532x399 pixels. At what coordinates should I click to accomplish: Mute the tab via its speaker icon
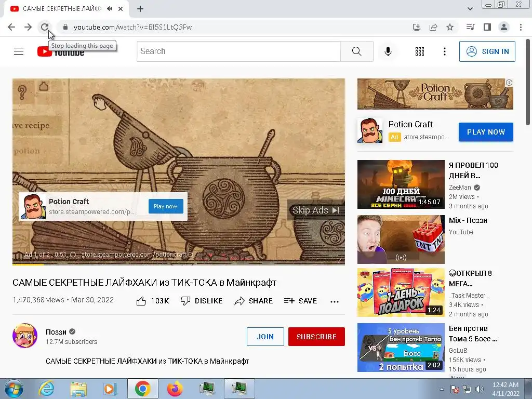(109, 9)
